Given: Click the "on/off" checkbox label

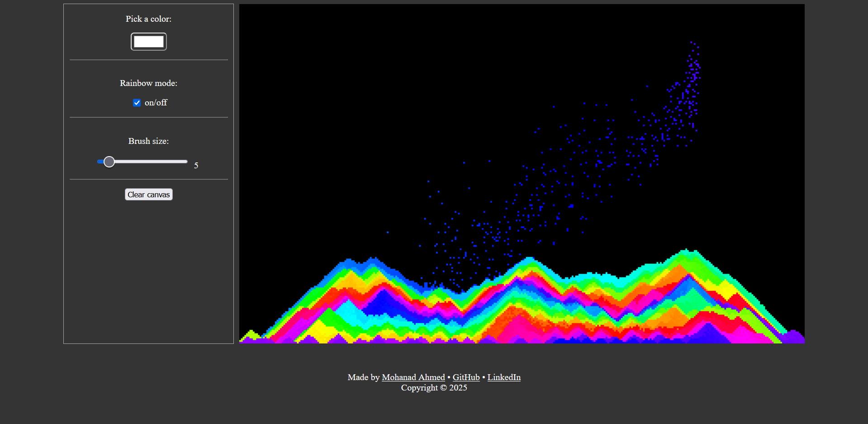Looking at the screenshot, I should point(156,103).
